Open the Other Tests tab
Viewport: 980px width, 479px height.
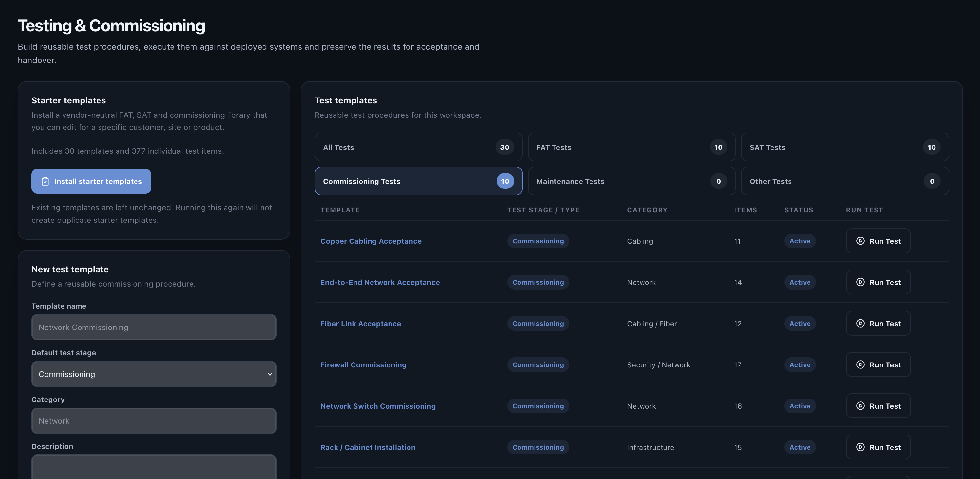[x=844, y=181]
